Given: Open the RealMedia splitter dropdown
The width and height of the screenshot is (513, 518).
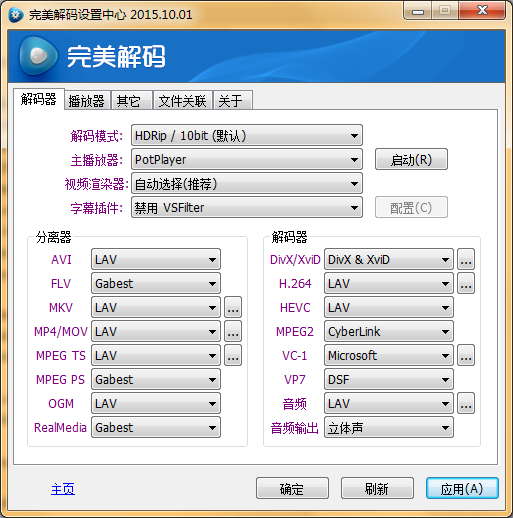Looking at the screenshot, I should [156, 427].
